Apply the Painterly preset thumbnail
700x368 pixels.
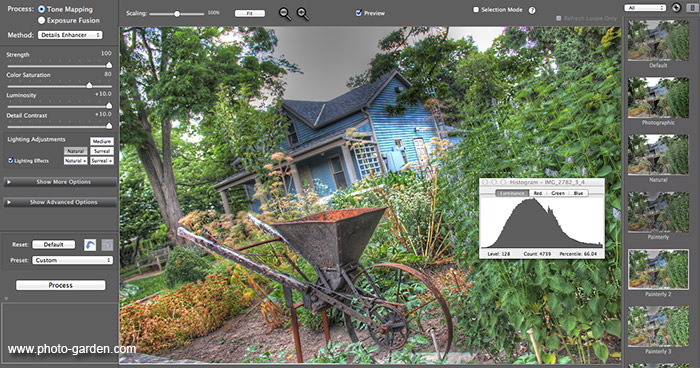(x=658, y=212)
